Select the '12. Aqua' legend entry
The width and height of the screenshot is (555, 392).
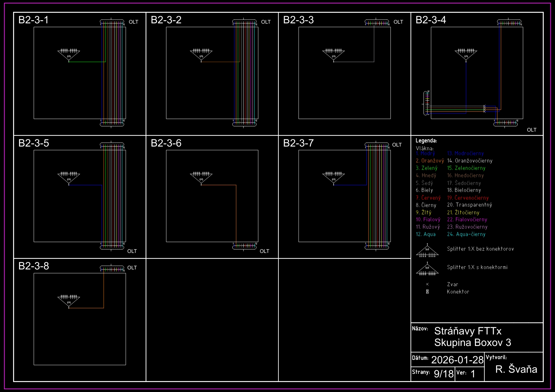(x=425, y=234)
